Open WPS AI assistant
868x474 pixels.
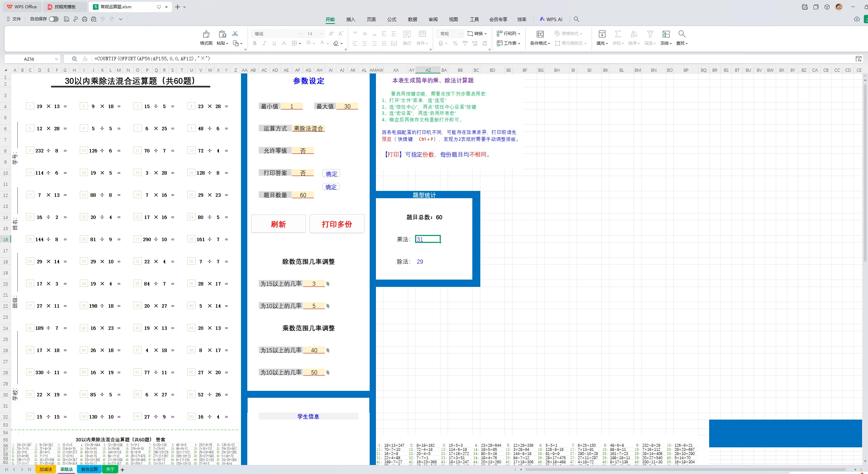[x=551, y=19]
